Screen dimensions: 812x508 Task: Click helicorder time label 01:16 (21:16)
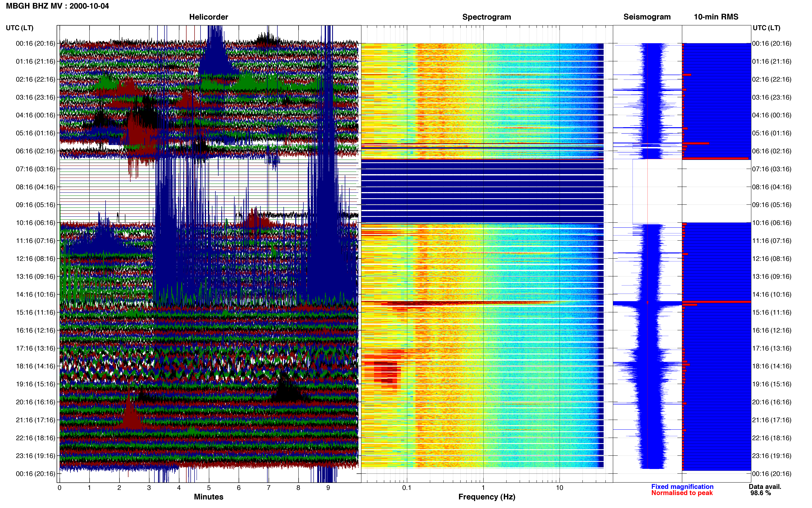coord(36,61)
